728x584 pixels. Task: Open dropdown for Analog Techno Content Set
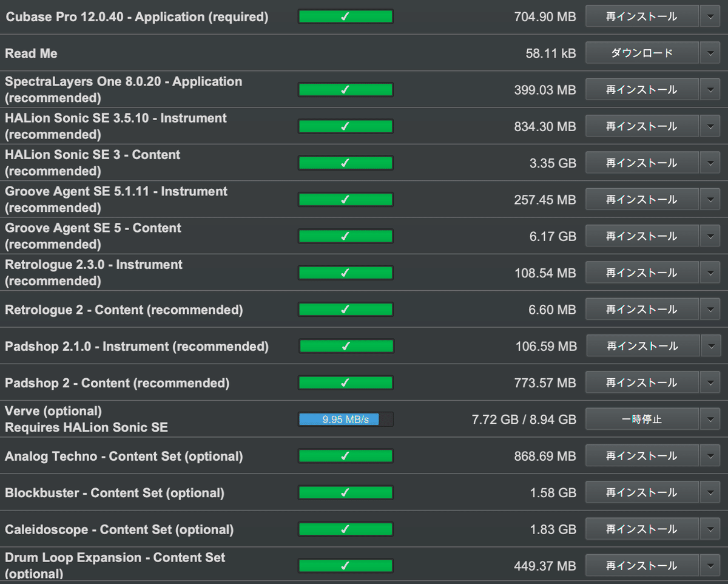tap(710, 456)
